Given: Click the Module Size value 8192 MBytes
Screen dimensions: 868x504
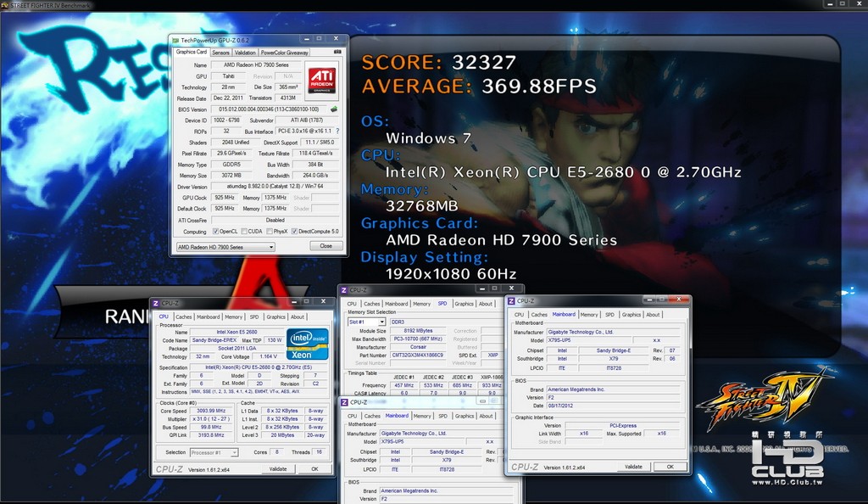Looking at the screenshot, I should point(417,330).
